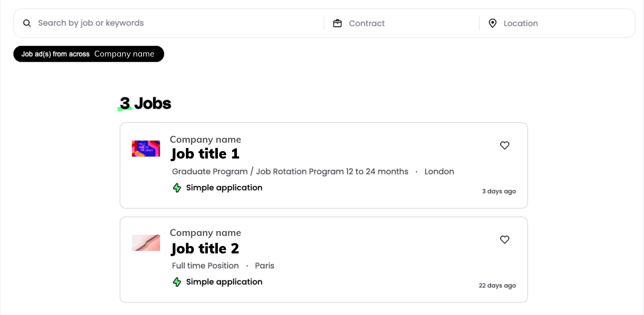Click the Location pin icon
644x315 pixels.
click(x=492, y=23)
